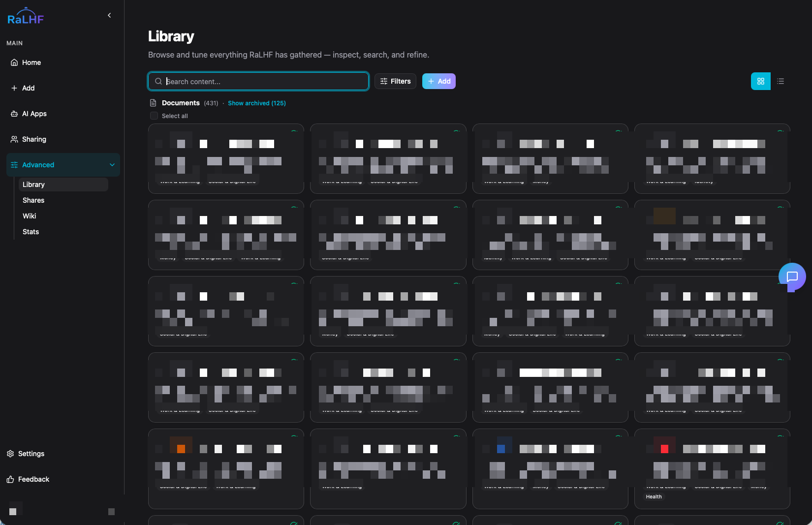Open Stats under Advanced
The width and height of the screenshot is (812, 525).
click(x=31, y=232)
